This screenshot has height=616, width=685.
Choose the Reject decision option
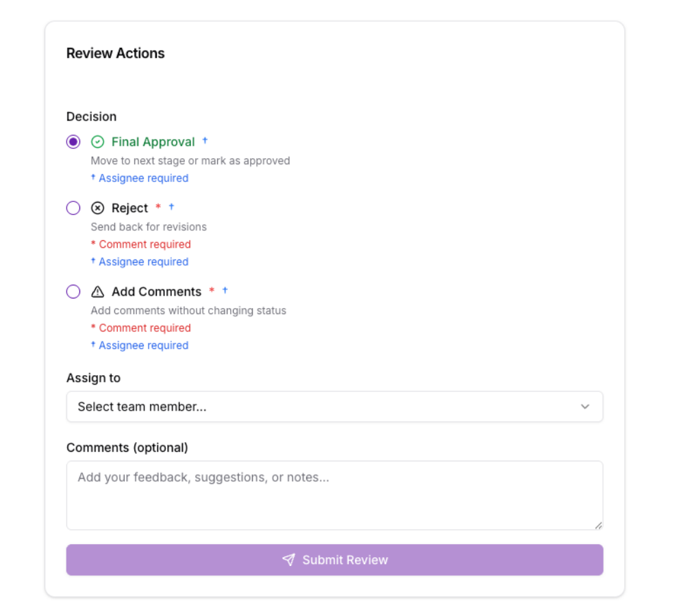click(73, 207)
